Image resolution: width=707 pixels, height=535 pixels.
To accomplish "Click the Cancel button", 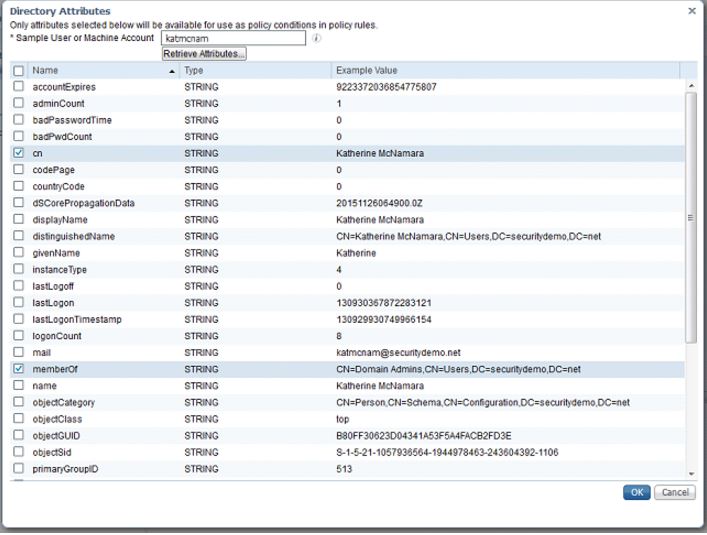I will click(675, 492).
